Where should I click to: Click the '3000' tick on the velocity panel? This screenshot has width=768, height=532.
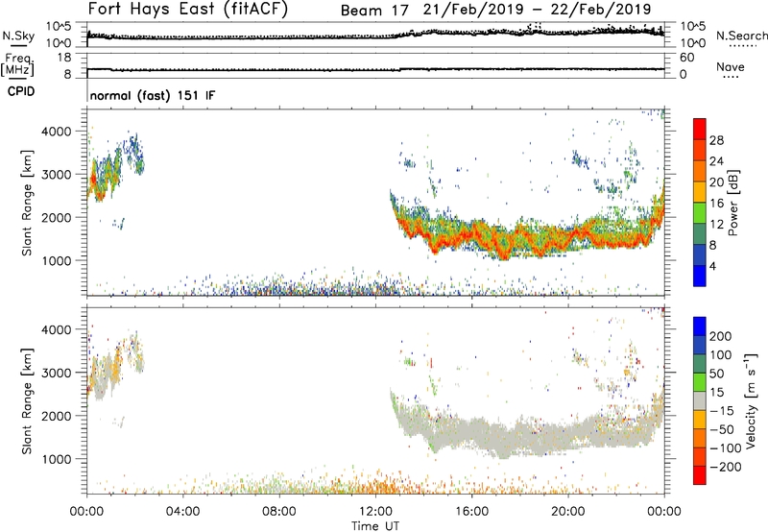(x=57, y=373)
